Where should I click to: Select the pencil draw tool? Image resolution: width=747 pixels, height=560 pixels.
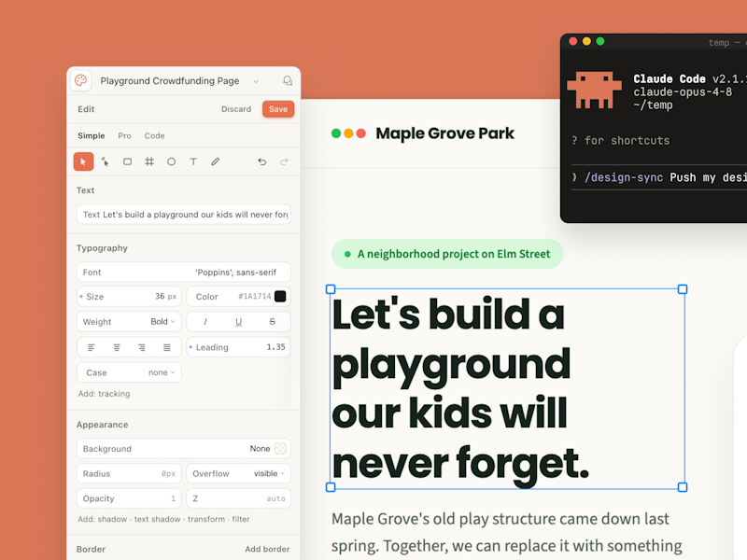(216, 161)
